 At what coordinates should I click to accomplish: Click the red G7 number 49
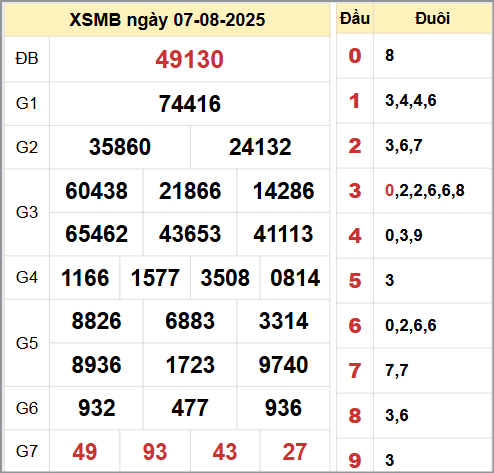[85, 452]
